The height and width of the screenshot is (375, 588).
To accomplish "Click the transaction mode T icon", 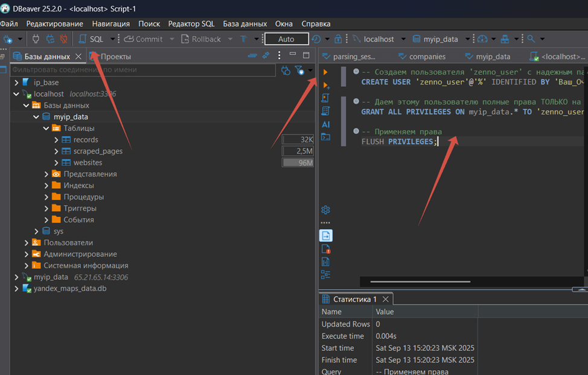I will (244, 39).
